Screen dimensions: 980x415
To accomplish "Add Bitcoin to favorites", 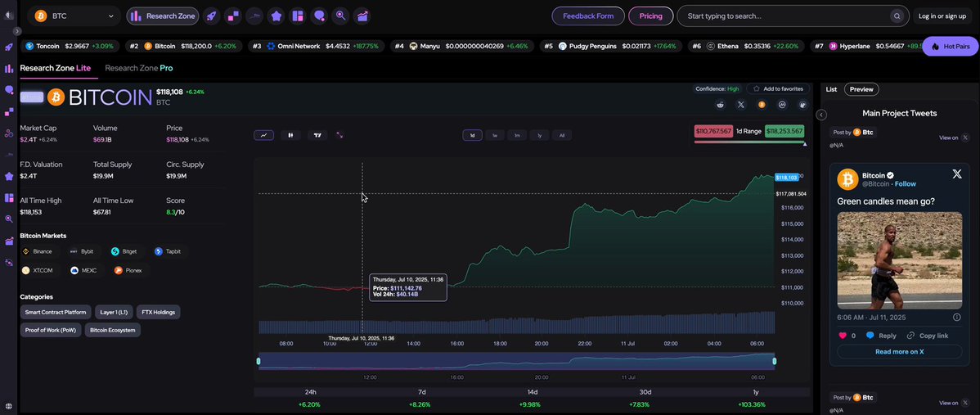I will [x=778, y=88].
